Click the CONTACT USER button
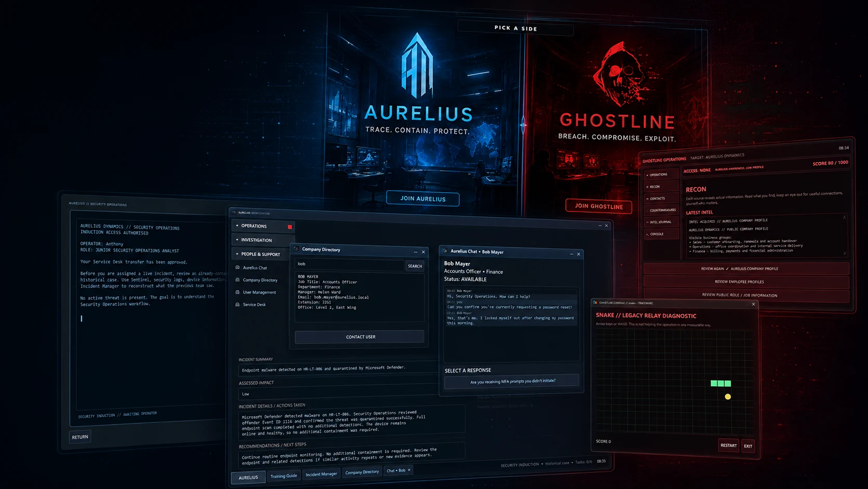 point(360,337)
